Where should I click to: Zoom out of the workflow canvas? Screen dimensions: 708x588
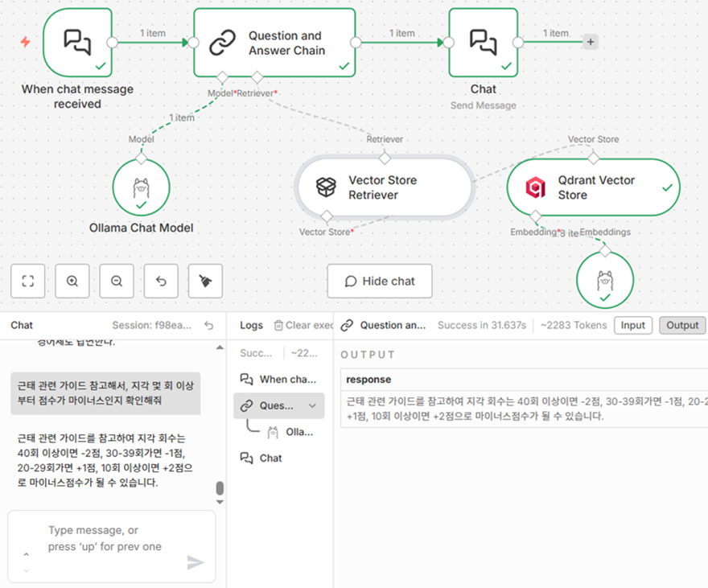117,282
